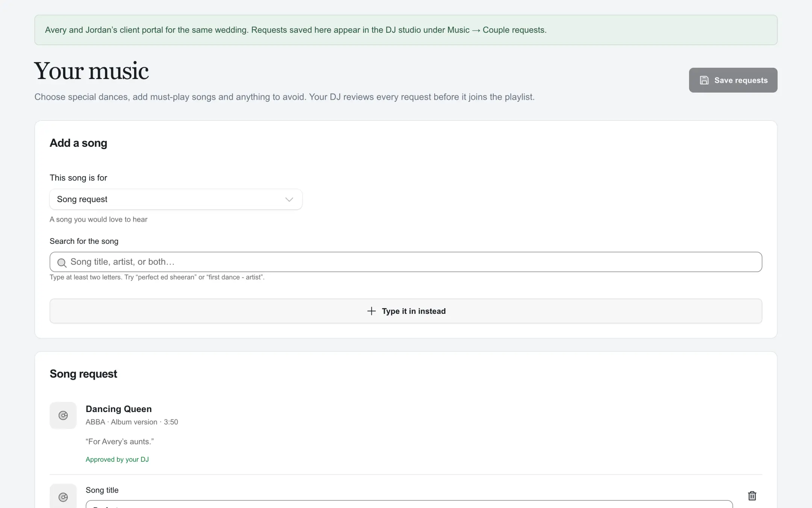Click the Save requests button
Screen dimensions: 812x508
[733, 80]
